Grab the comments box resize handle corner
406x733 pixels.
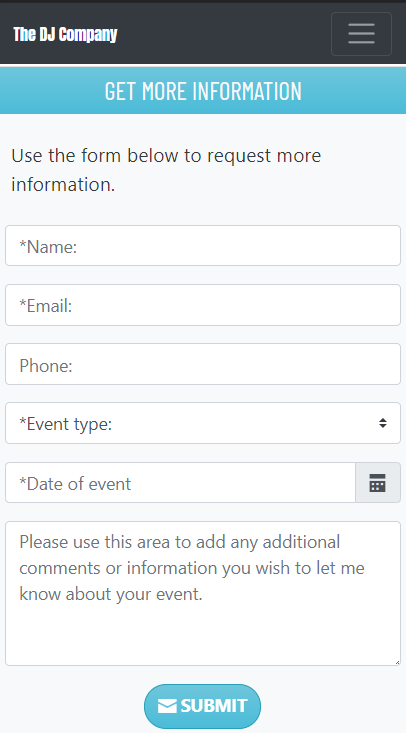tap(397, 662)
